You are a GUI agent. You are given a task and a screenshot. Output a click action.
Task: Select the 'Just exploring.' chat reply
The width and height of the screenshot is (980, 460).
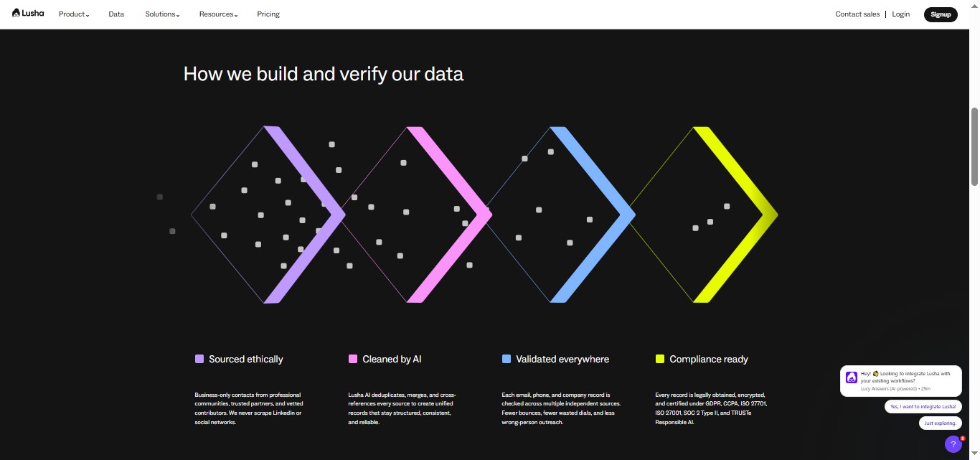click(940, 423)
